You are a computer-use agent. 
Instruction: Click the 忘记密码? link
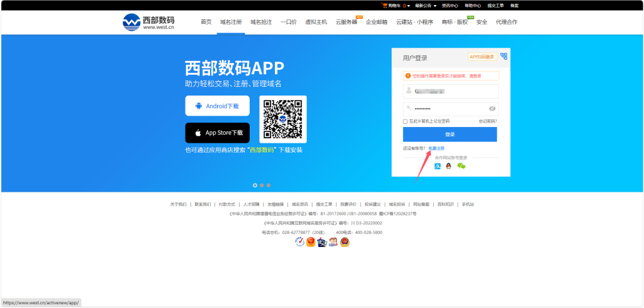pyautogui.click(x=487, y=121)
